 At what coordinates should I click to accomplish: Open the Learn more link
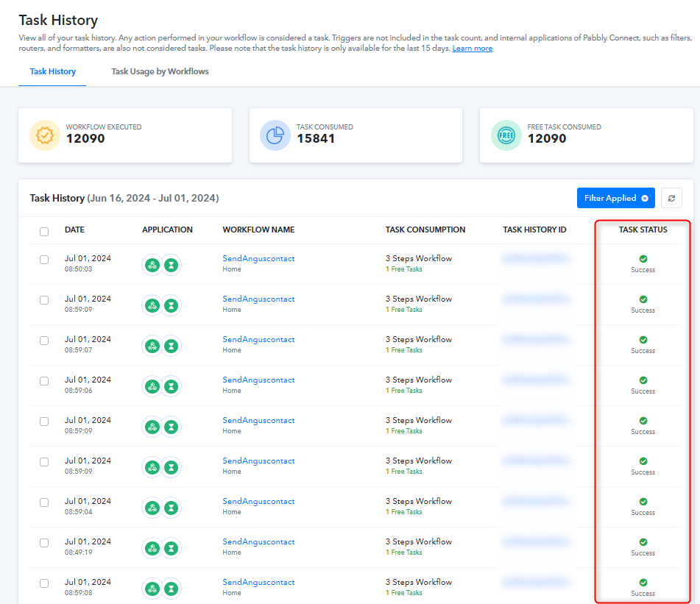pos(473,48)
